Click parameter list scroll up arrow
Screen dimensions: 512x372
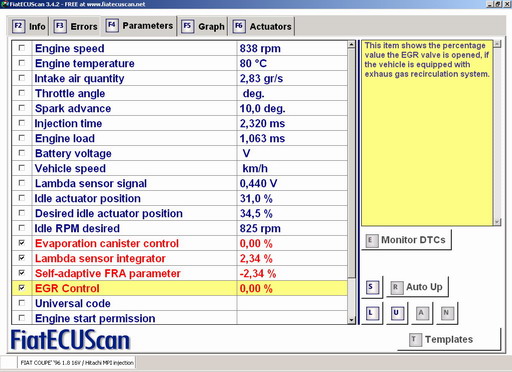click(x=351, y=44)
